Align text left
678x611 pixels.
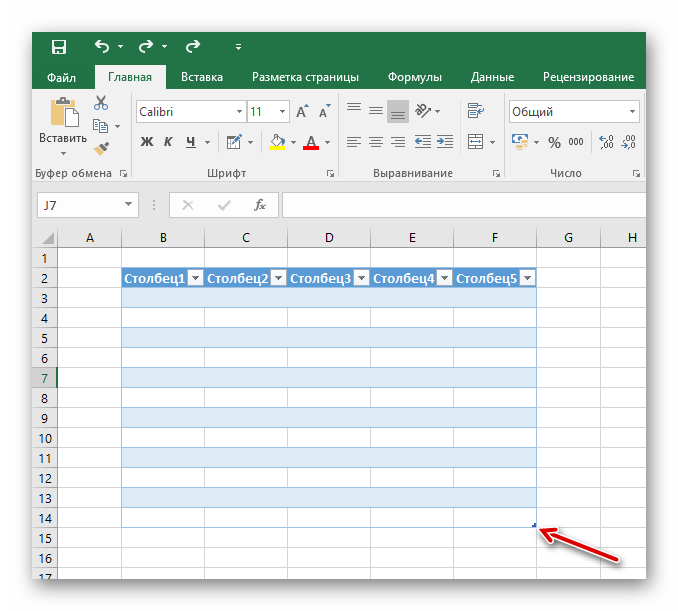(354, 142)
